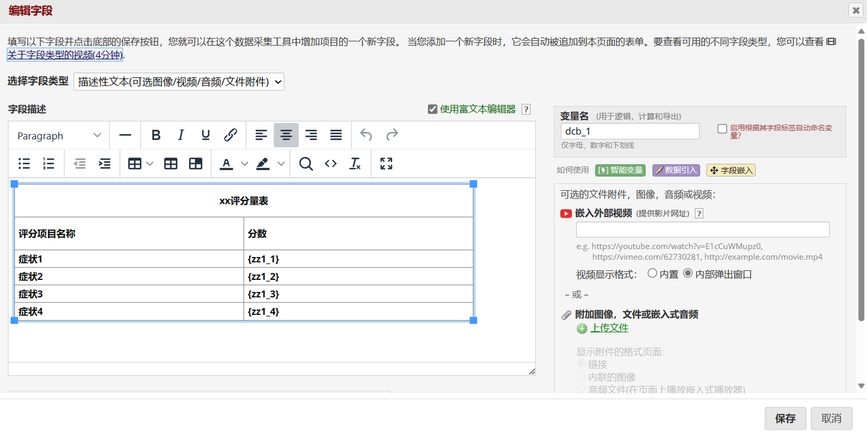Insert a hyperlink in the description

pyautogui.click(x=230, y=135)
